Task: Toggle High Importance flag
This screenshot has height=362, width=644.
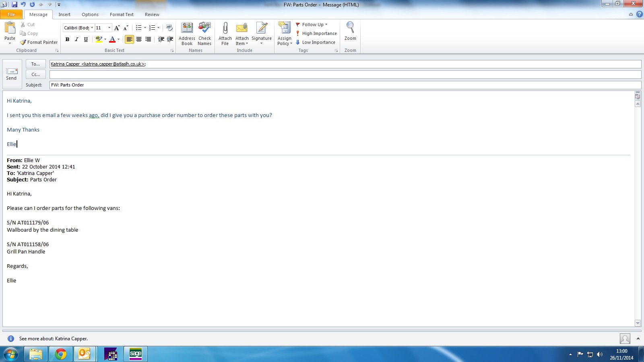Action: pyautogui.click(x=316, y=33)
